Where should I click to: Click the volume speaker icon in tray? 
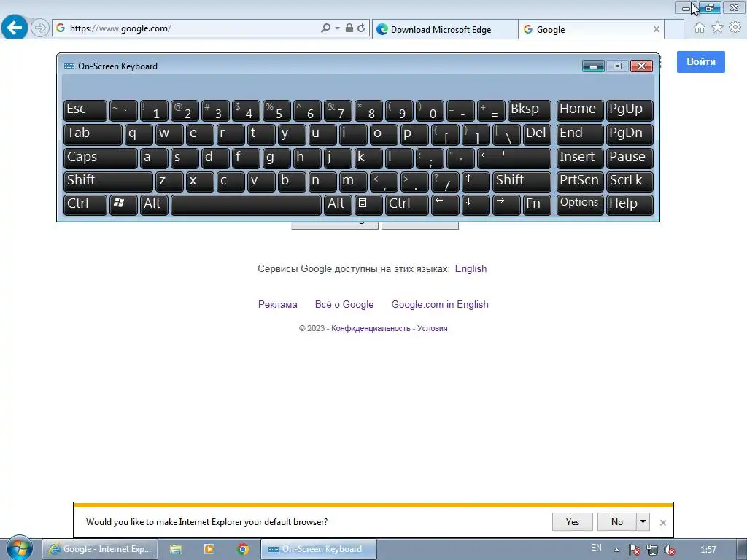coord(670,551)
